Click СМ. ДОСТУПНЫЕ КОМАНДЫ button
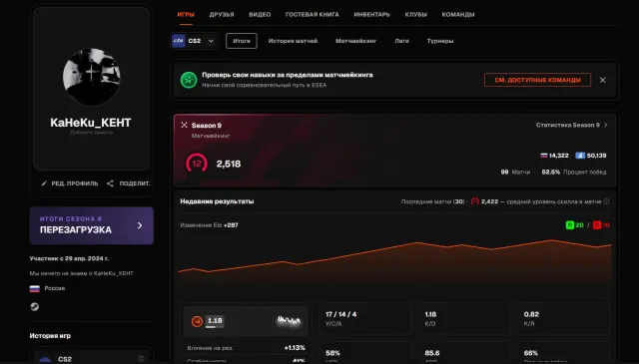Screen dimensions: 639x364 point(537,80)
